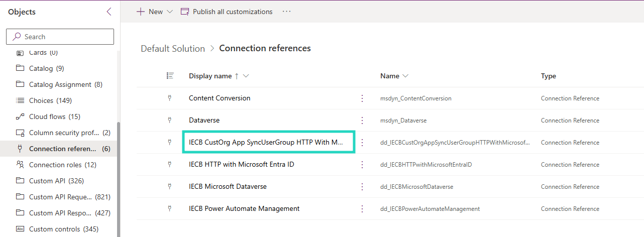Image resolution: width=644 pixels, height=237 pixels.
Task: Click the Objects panel vertical scrollbar
Action: (x=119, y=176)
